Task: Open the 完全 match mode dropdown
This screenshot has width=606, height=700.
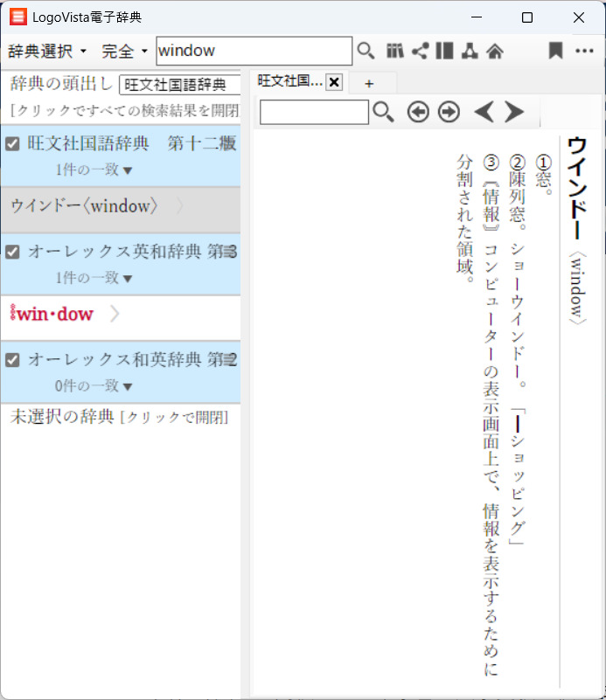Action: pos(124,51)
